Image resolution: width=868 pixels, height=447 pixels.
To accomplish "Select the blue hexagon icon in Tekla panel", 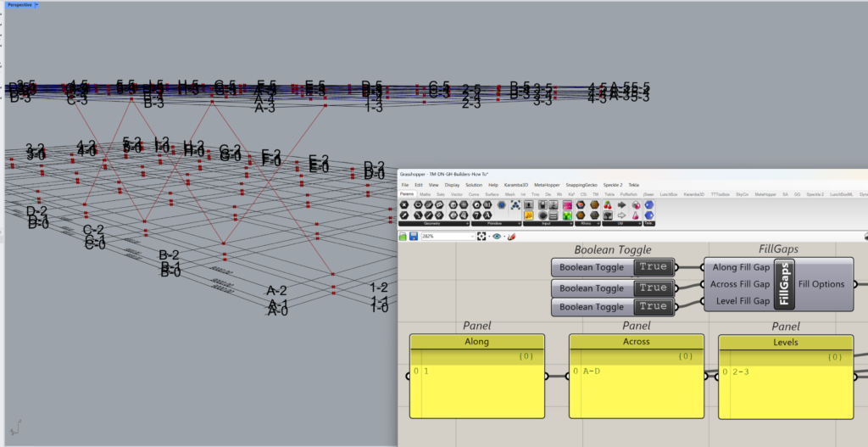I will click(649, 204).
